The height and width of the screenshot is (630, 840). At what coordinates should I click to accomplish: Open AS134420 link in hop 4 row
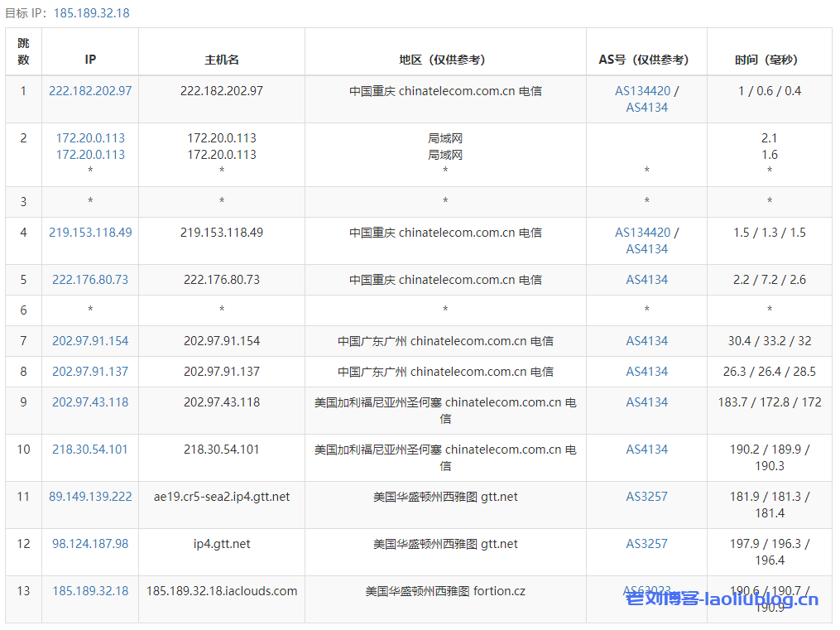642,233
